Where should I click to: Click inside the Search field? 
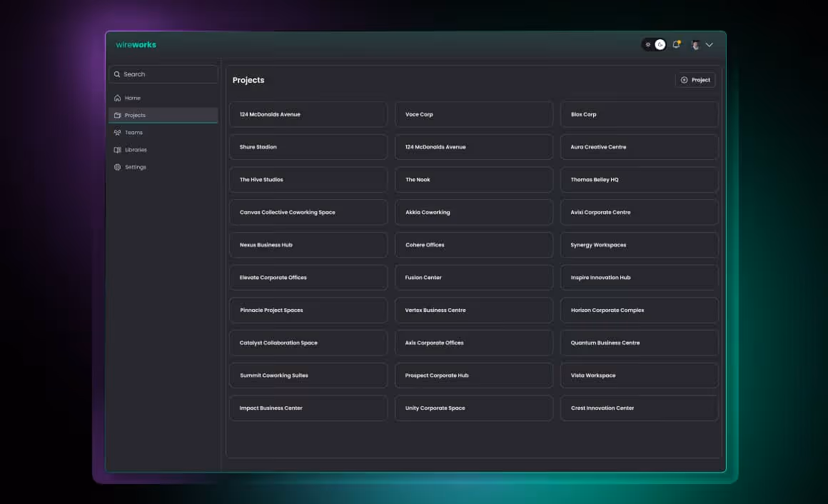[163, 74]
